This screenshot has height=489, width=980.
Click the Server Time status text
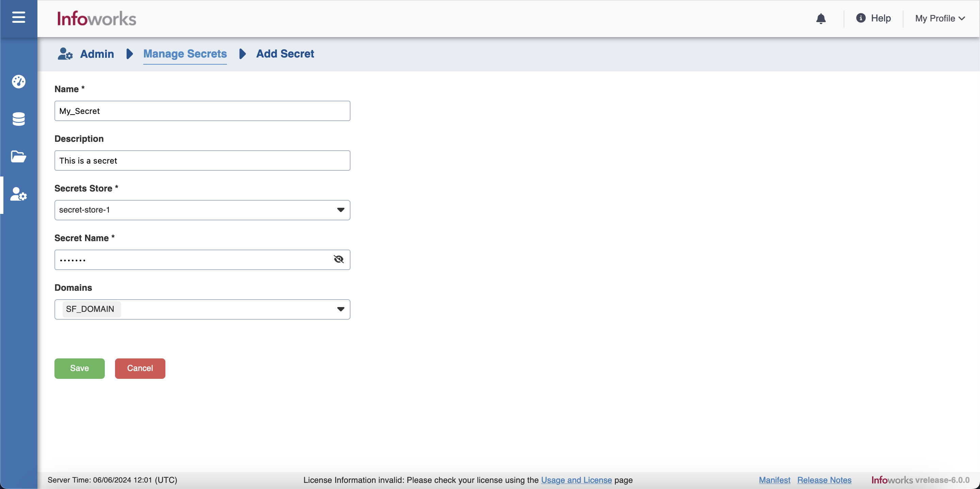coord(112,480)
